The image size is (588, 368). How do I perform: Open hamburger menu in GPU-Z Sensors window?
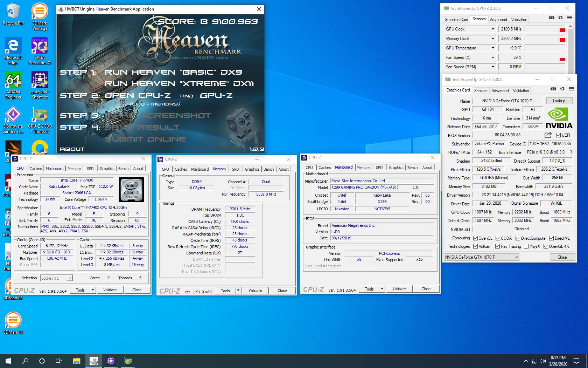pyautogui.click(x=569, y=18)
